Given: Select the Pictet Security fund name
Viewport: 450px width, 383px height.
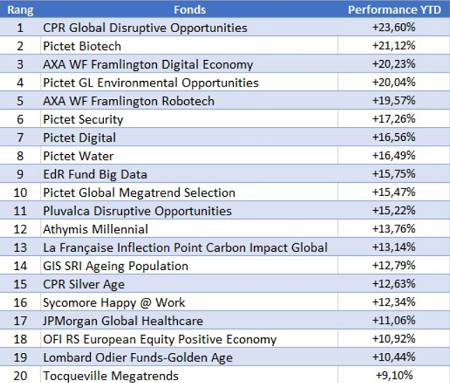Looking at the screenshot, I should pos(83,119).
